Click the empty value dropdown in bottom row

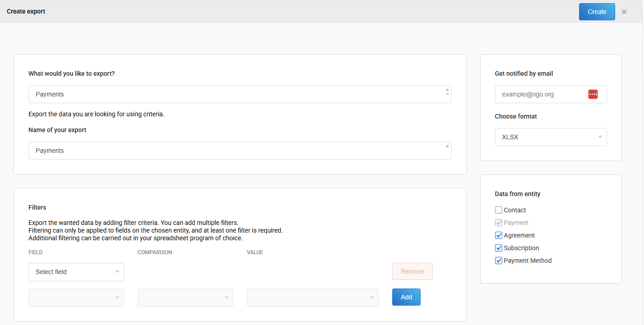click(x=312, y=298)
